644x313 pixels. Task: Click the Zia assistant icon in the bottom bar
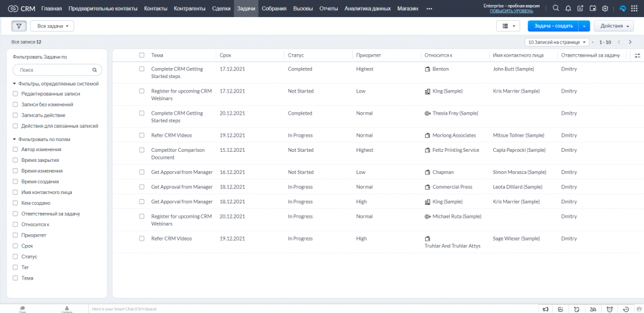(594, 309)
